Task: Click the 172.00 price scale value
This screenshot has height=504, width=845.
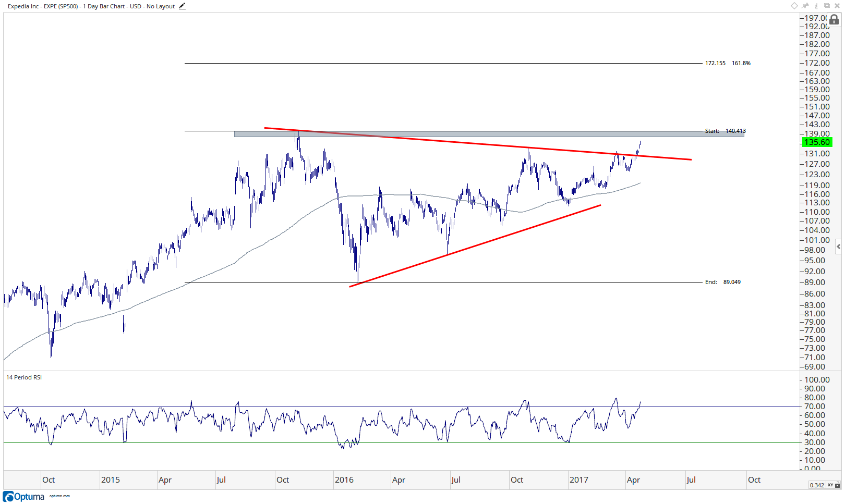Action: (817, 63)
